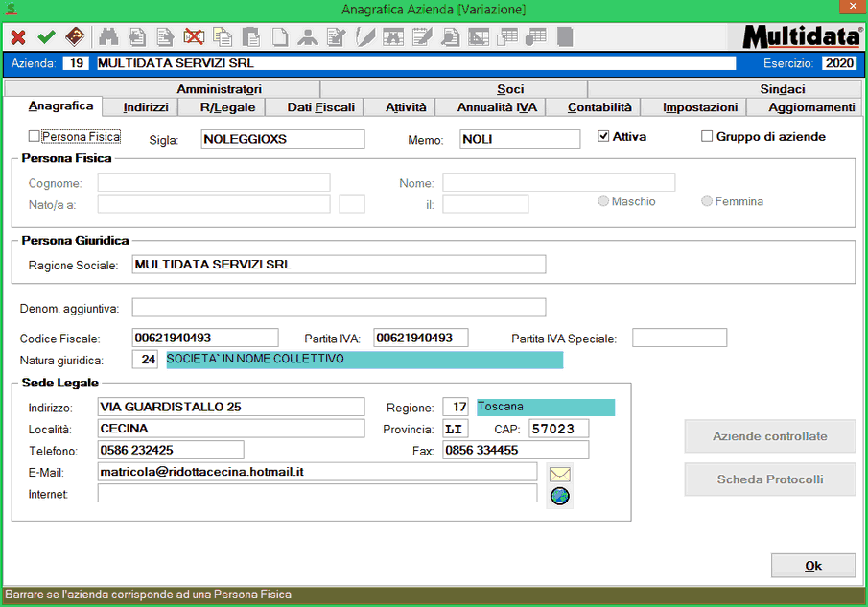The height and width of the screenshot is (607, 868).
Task: Click the Natura giuridica code 24 field
Action: pos(145,359)
